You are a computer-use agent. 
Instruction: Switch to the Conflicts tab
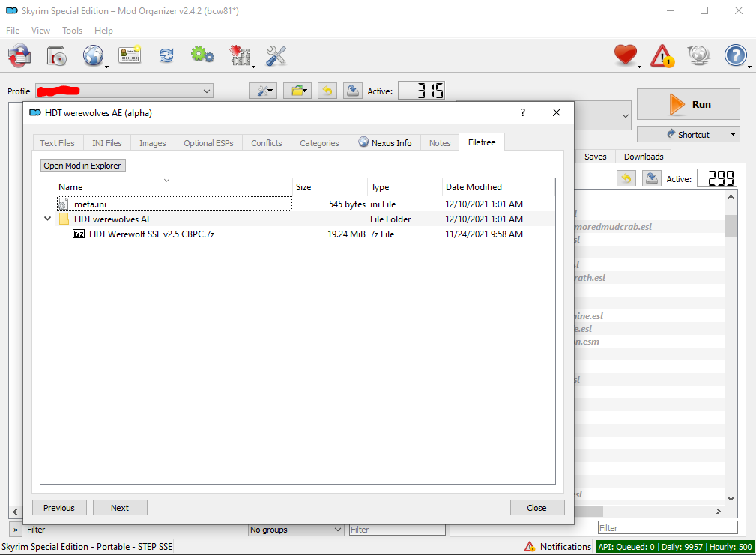(x=267, y=143)
